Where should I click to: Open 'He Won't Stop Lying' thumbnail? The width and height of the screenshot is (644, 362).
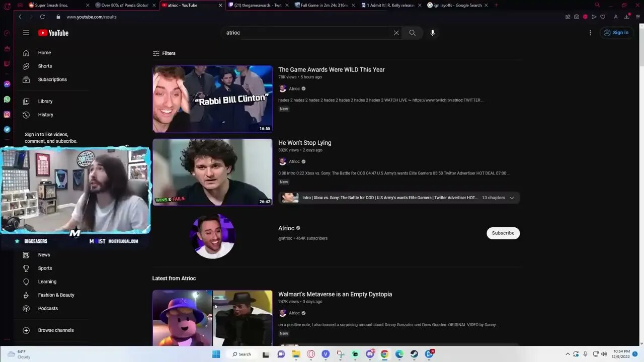point(212,172)
